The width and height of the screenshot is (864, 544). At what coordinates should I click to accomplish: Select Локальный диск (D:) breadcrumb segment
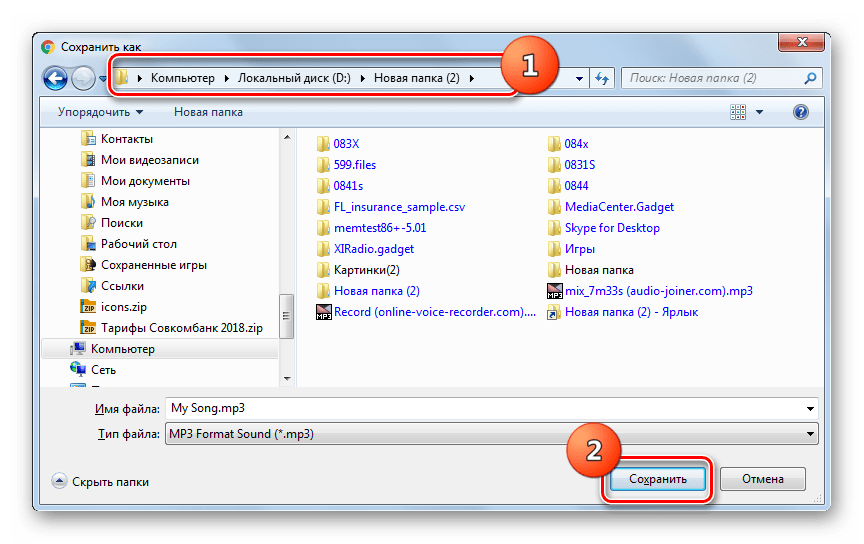click(294, 78)
